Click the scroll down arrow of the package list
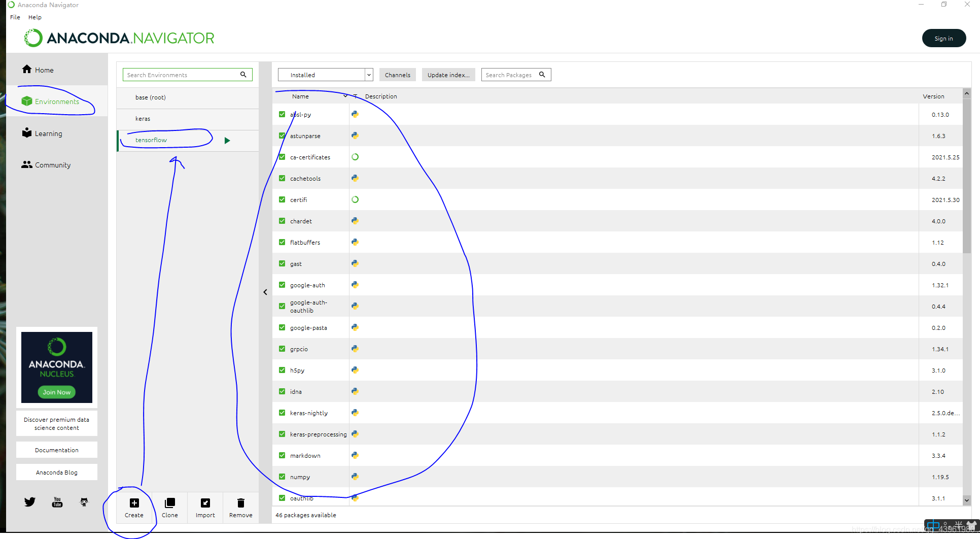The height and width of the screenshot is (539, 980). coord(966,500)
